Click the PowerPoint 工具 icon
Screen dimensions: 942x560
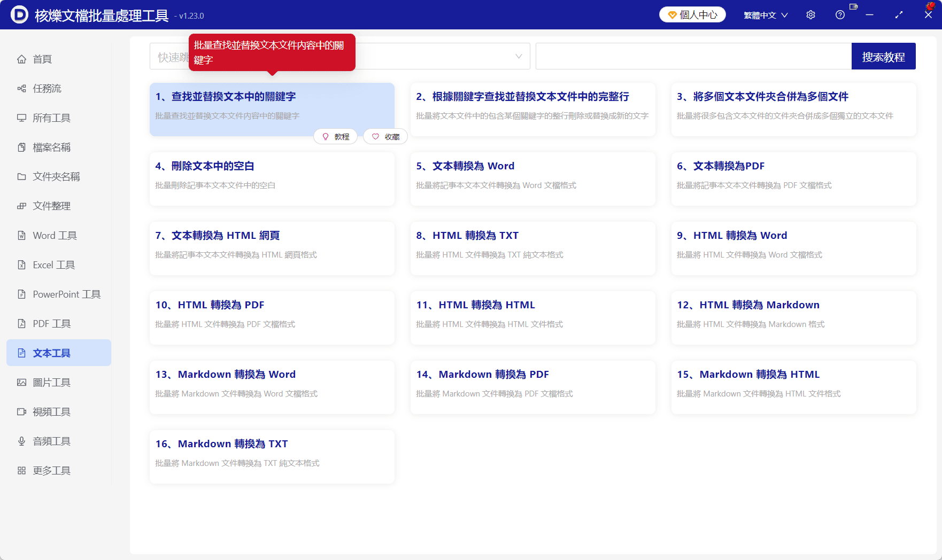click(x=21, y=294)
